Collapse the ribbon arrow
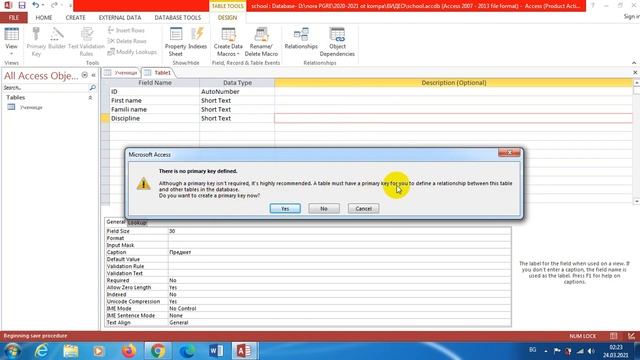Viewport: 640px width, 360px height. tap(634, 62)
